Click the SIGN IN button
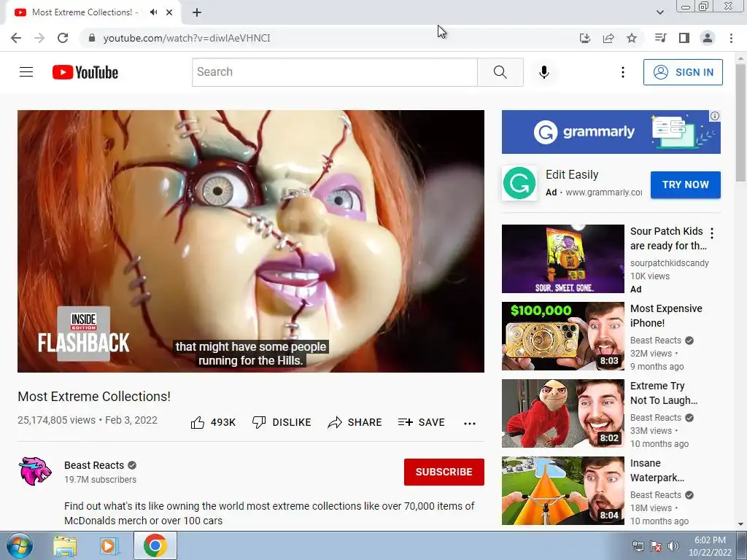 pyautogui.click(x=683, y=72)
